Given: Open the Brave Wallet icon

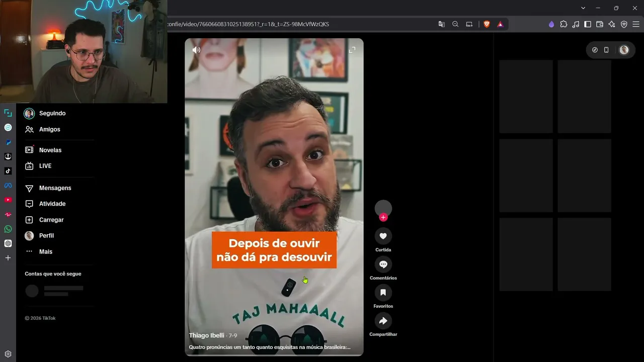Looking at the screenshot, I should pyautogui.click(x=600, y=24).
